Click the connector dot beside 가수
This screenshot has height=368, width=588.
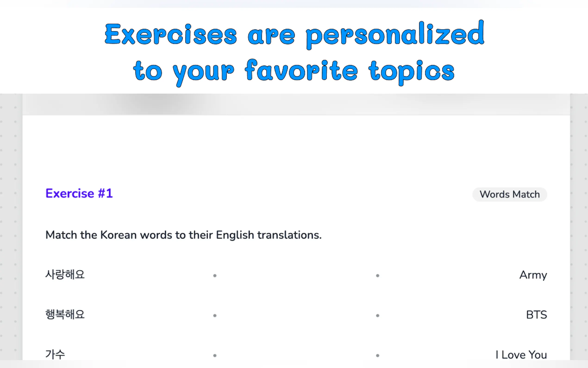215,355
